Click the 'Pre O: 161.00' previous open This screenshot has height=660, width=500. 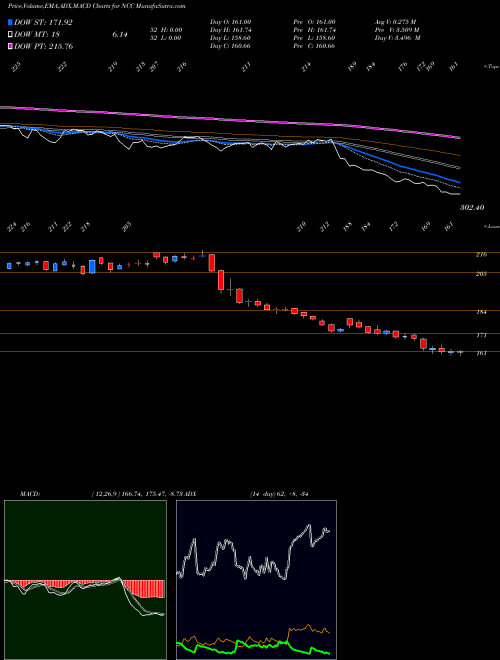(x=315, y=22)
